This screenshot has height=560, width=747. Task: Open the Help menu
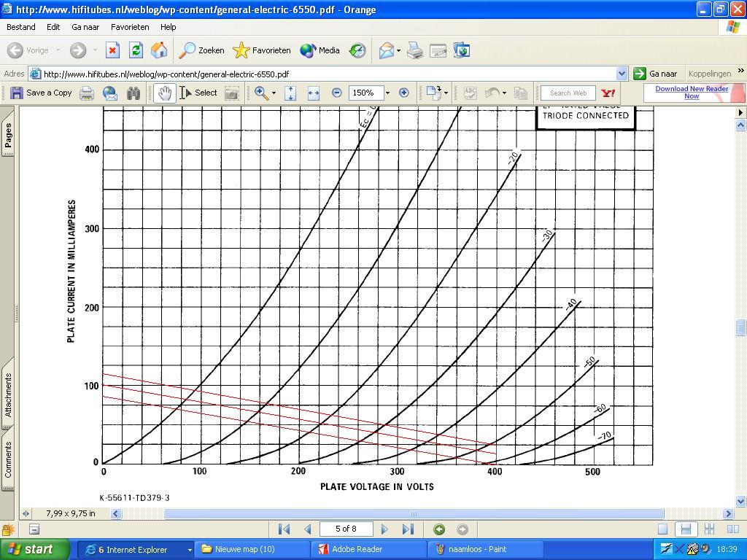169,27
